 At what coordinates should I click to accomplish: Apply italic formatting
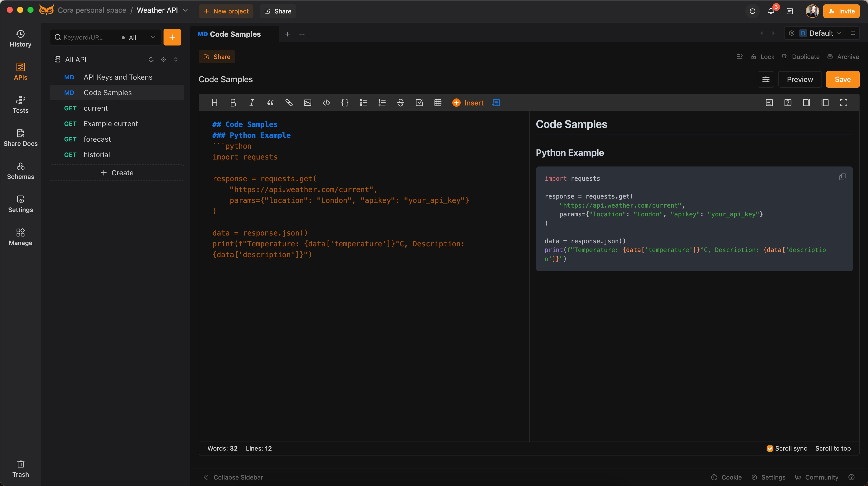[251, 103]
